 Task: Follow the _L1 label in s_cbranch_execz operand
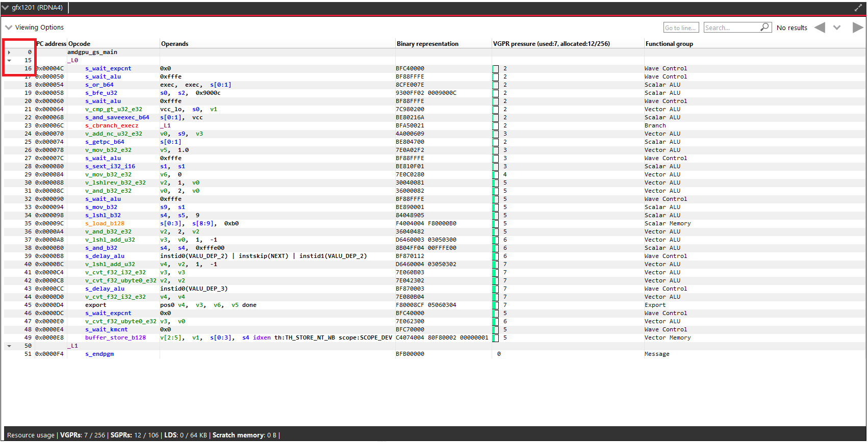click(x=166, y=126)
